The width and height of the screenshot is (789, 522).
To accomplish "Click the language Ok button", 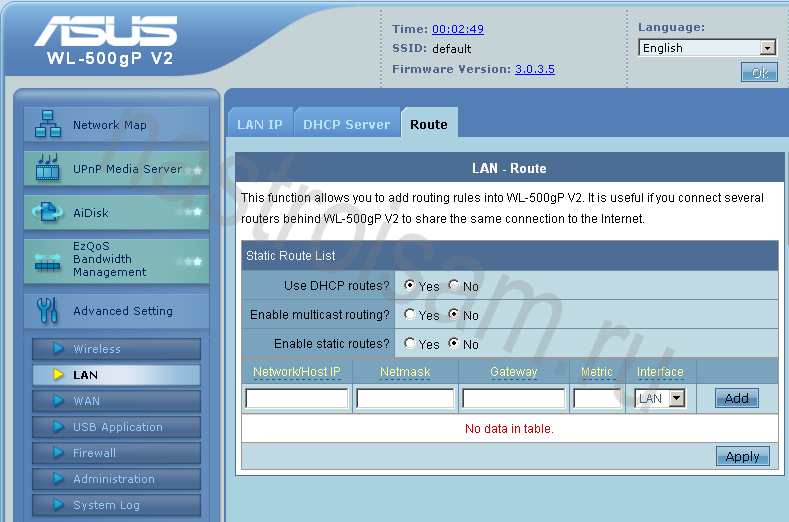I will 759,72.
